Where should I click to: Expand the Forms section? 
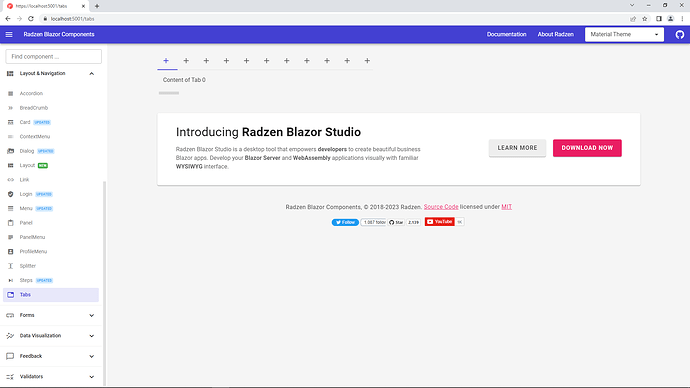click(x=51, y=315)
